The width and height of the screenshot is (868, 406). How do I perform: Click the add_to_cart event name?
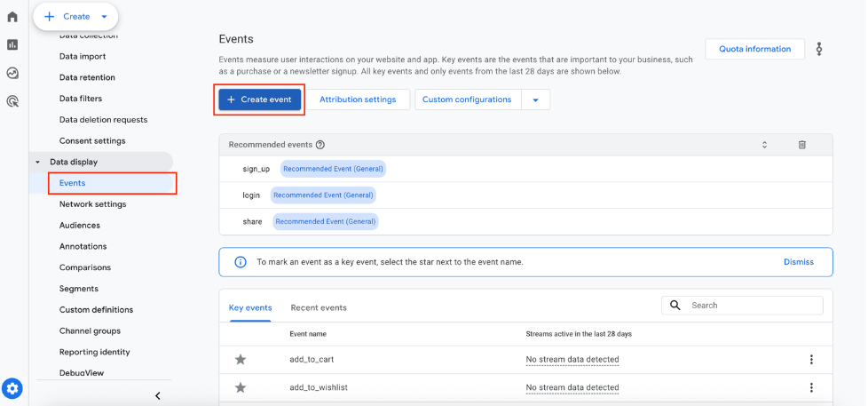[x=312, y=360]
